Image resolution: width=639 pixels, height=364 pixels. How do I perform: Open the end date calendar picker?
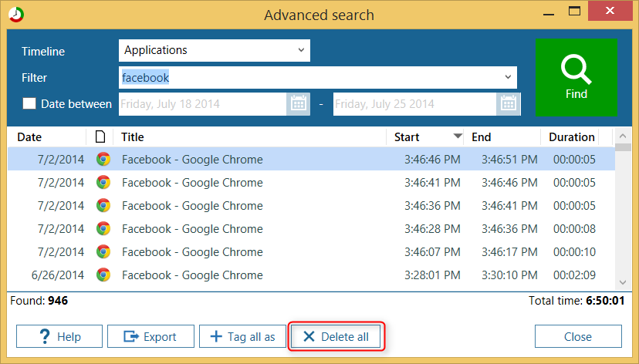point(508,104)
